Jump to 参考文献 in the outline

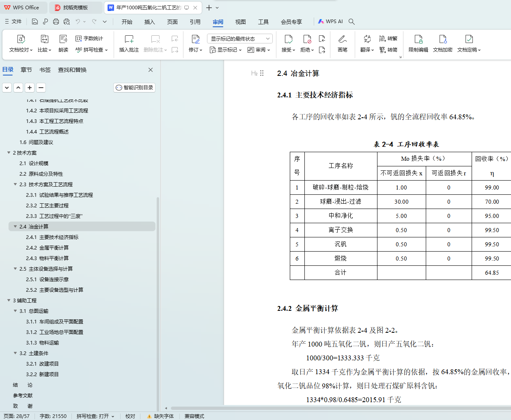[x=23, y=395]
